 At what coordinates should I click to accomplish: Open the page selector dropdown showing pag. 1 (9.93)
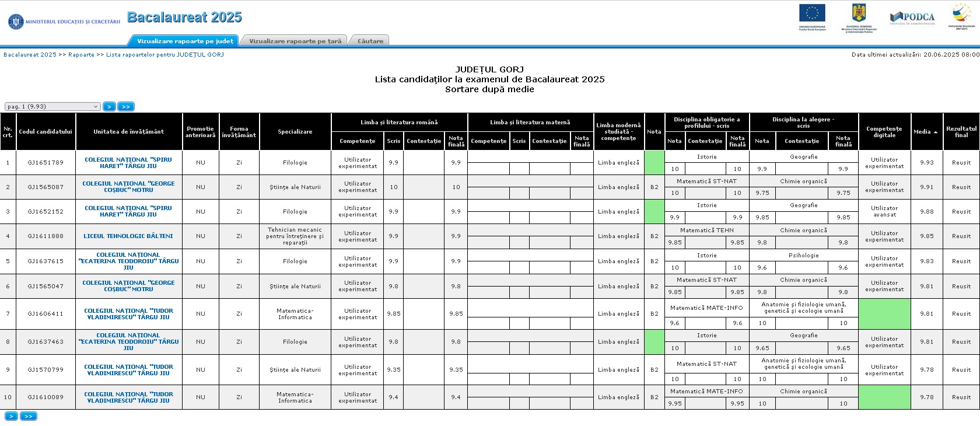click(52, 107)
